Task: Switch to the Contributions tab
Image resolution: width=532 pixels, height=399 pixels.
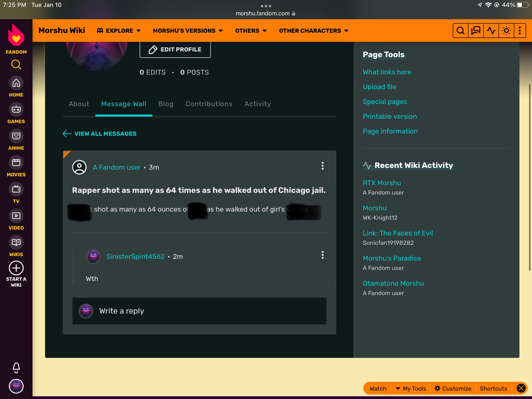Action: point(209,104)
